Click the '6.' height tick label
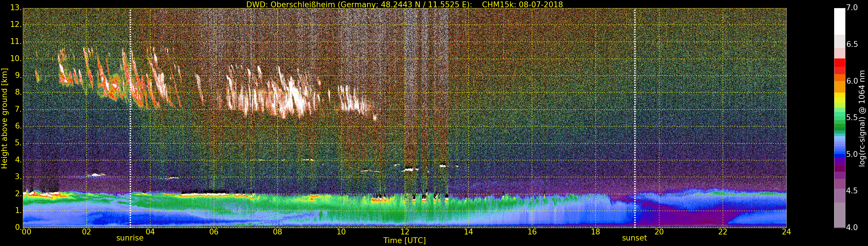 tap(18, 126)
